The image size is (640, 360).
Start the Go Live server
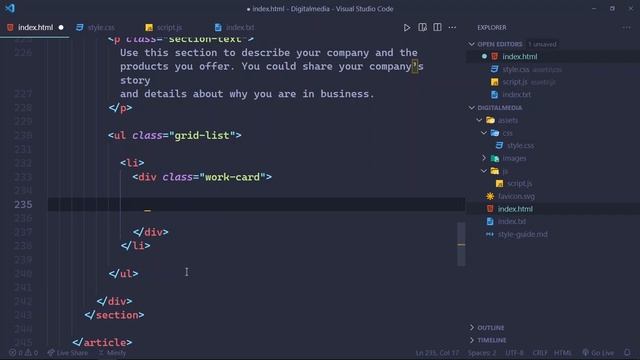pyautogui.click(x=598, y=353)
